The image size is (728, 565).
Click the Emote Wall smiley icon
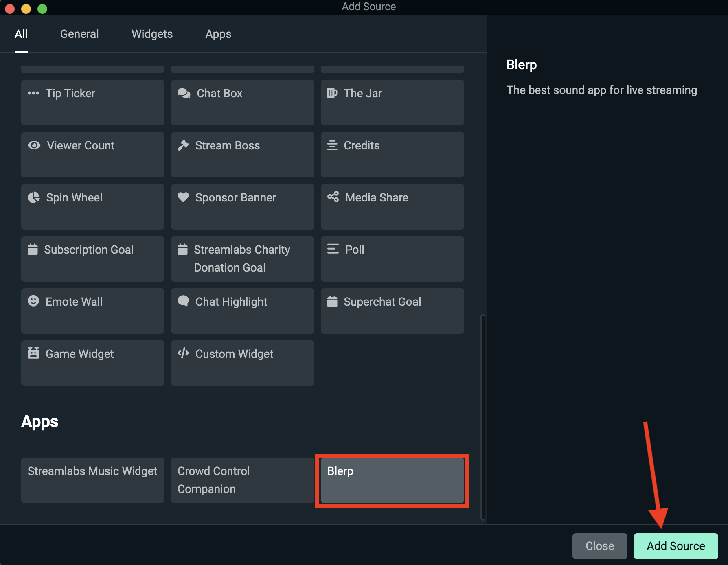34,302
